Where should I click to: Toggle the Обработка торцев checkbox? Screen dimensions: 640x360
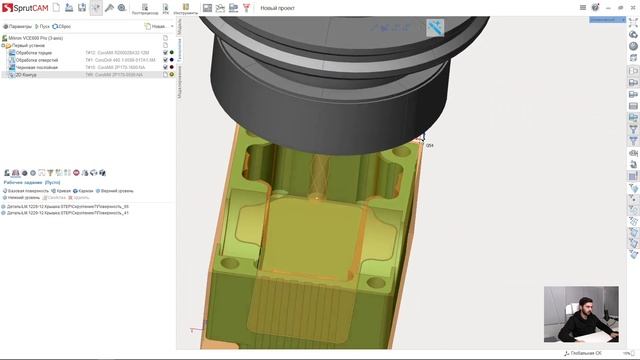coord(165,53)
